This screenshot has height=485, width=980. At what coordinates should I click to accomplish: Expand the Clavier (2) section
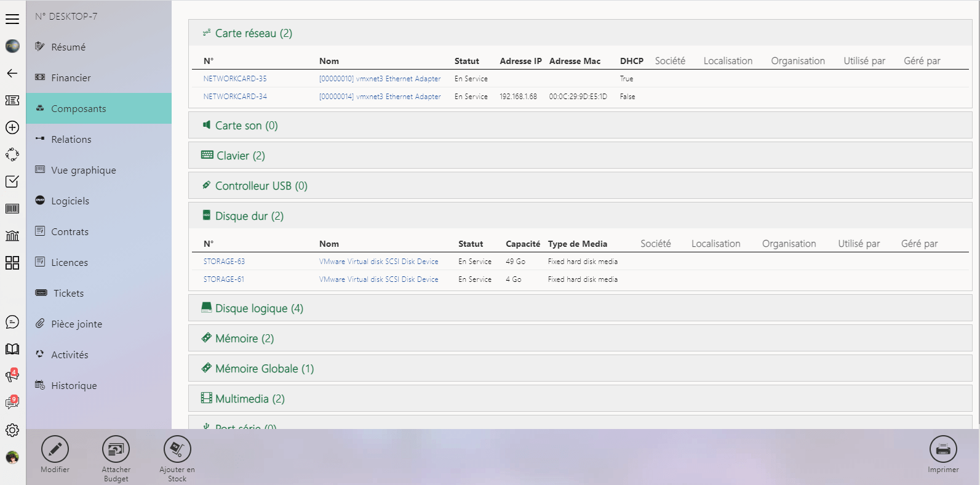tap(241, 156)
